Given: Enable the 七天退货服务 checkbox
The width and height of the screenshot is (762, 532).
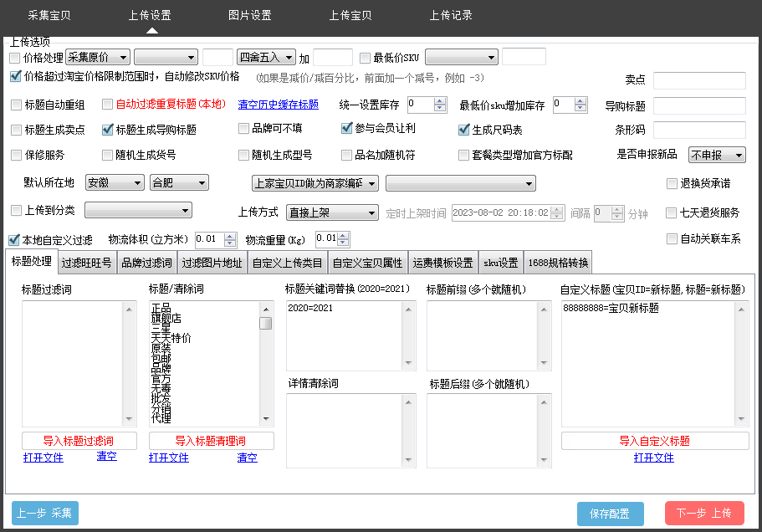Looking at the screenshot, I should click(670, 212).
